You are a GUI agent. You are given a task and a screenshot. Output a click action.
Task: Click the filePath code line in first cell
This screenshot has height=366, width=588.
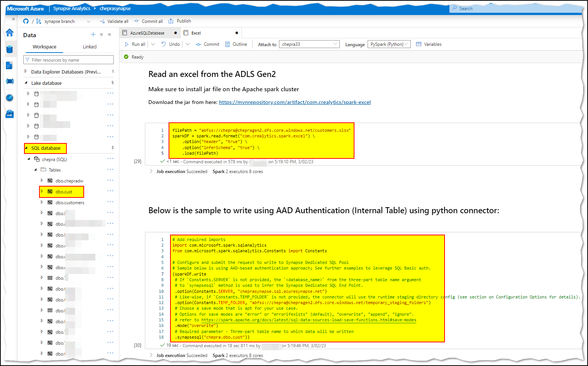[262, 130]
